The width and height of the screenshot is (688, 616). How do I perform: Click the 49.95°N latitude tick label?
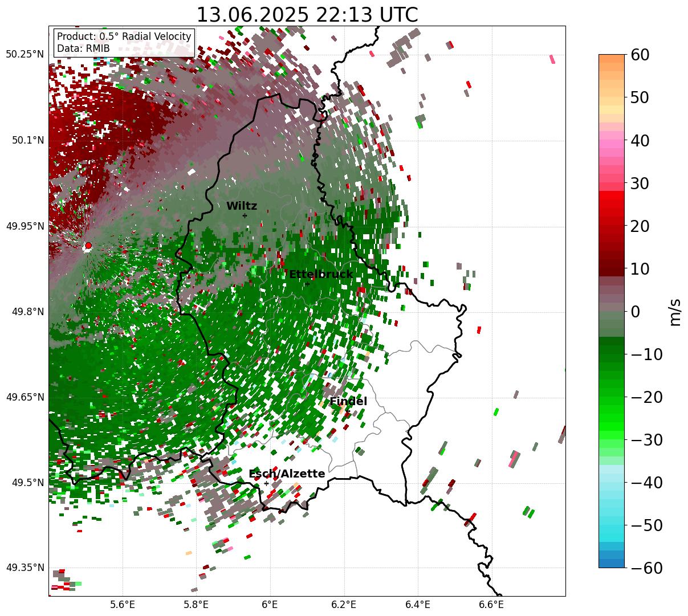25,226
